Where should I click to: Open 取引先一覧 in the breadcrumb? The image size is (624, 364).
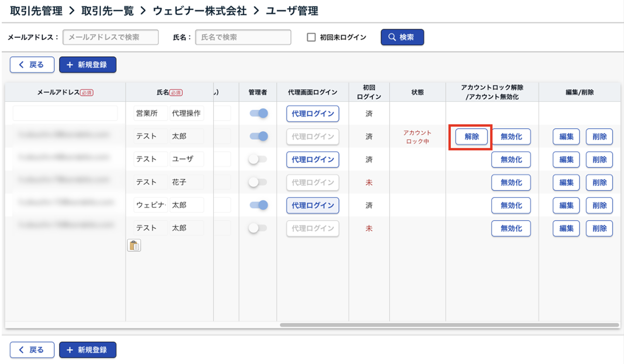click(107, 11)
